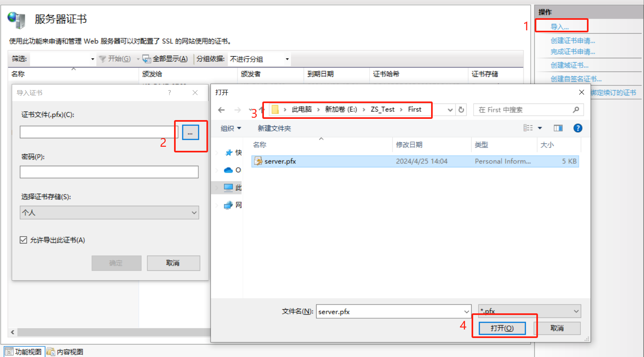Viewport: 644px width, 357px height.
Task: Click the blue help icon in Open dialog
Action: pos(578,128)
